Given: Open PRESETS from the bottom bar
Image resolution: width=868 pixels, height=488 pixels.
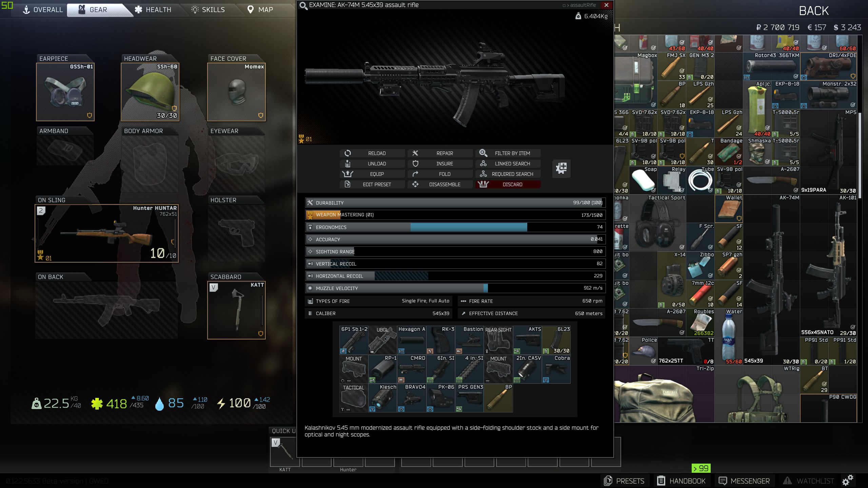Looking at the screenshot, I should click(624, 481).
